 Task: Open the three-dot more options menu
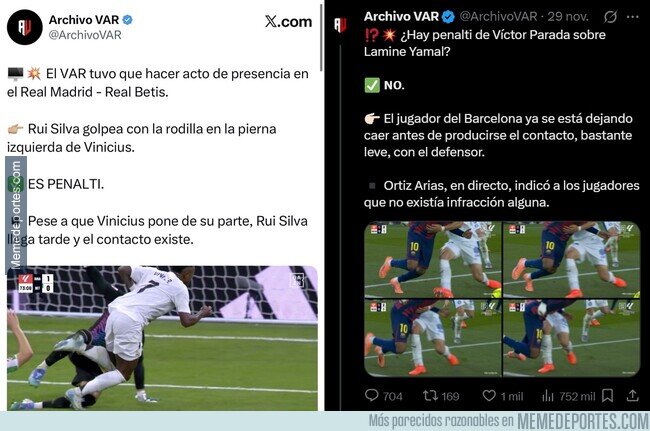pyautogui.click(x=633, y=17)
